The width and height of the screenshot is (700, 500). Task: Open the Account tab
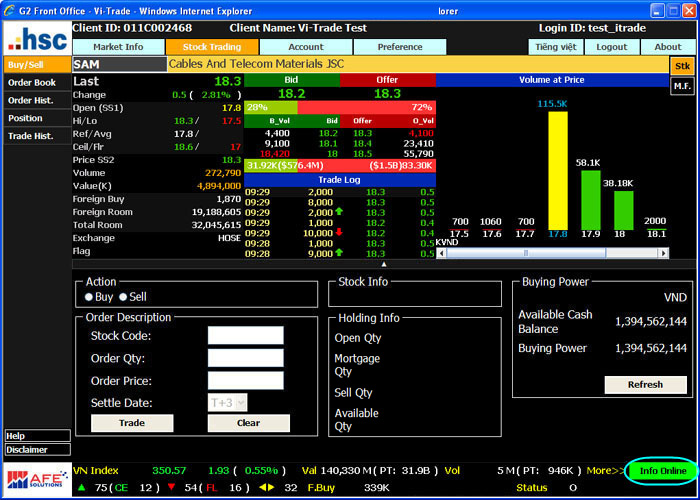pyautogui.click(x=306, y=47)
